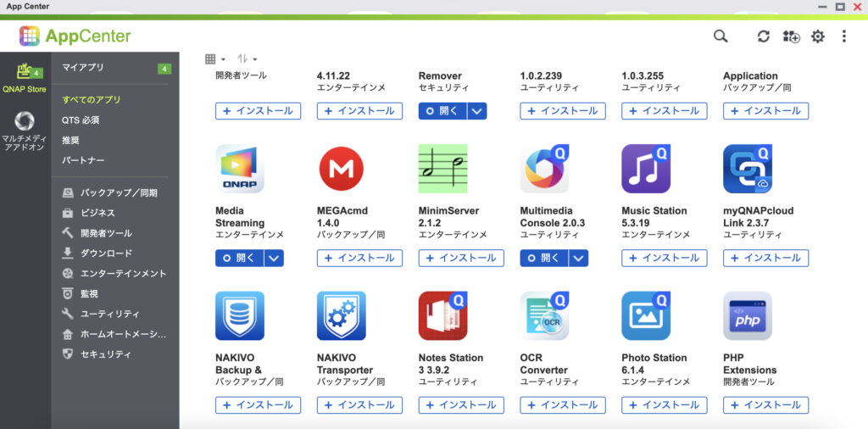Click the myQNAPcloud Link app icon
This screenshot has width=868, height=429.
tap(748, 169)
